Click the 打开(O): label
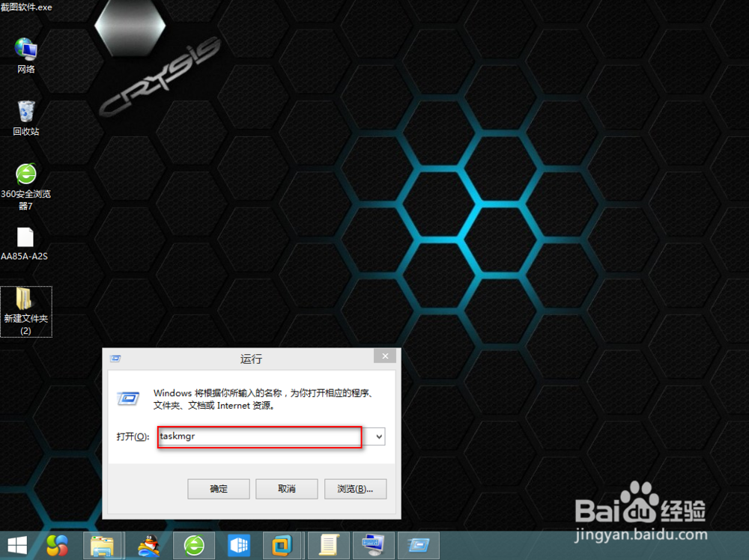This screenshot has width=749, height=560. [x=133, y=436]
